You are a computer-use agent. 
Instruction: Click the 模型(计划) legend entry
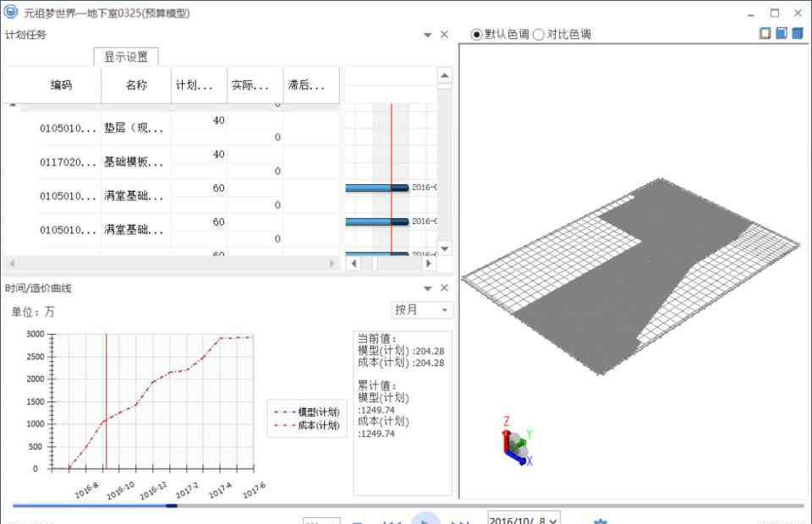pyautogui.click(x=306, y=412)
